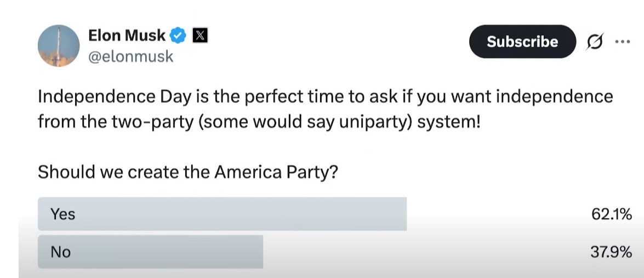
Task: Click the 37.9% poll percentage
Action: (x=611, y=252)
